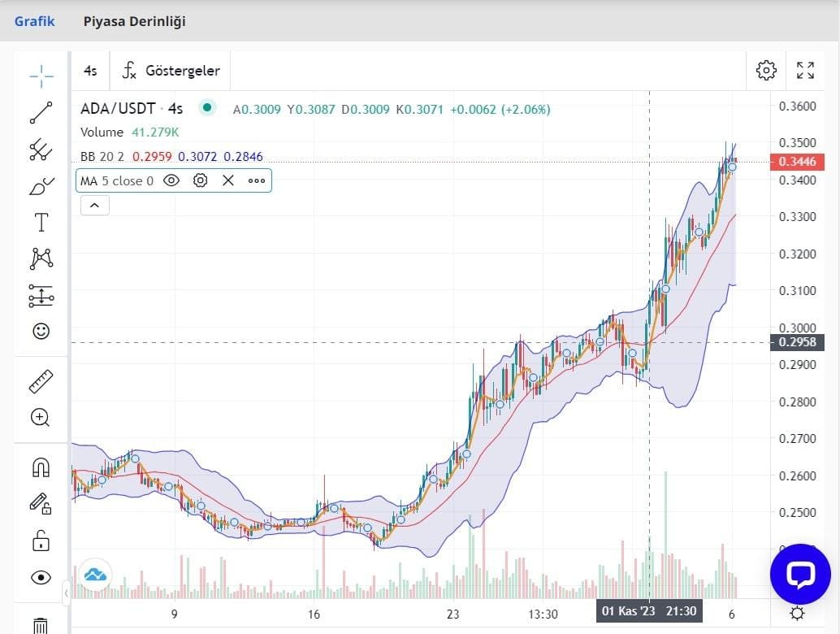The image size is (840, 634).
Task: Open the emoji icons tool
Action: pos(41,331)
